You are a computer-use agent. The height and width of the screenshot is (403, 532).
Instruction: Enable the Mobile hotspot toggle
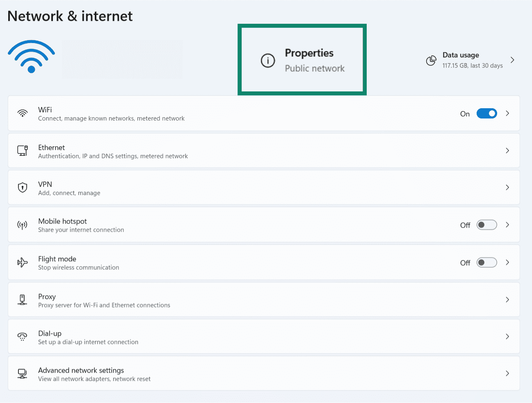tap(486, 225)
